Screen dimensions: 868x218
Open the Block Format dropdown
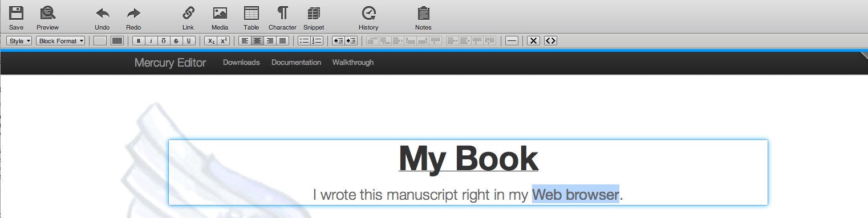tap(60, 41)
